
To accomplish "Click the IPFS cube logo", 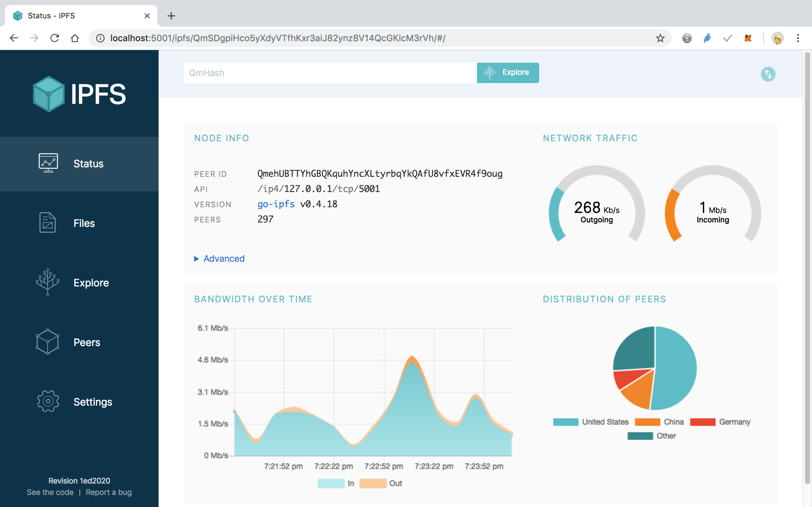I will (x=49, y=94).
